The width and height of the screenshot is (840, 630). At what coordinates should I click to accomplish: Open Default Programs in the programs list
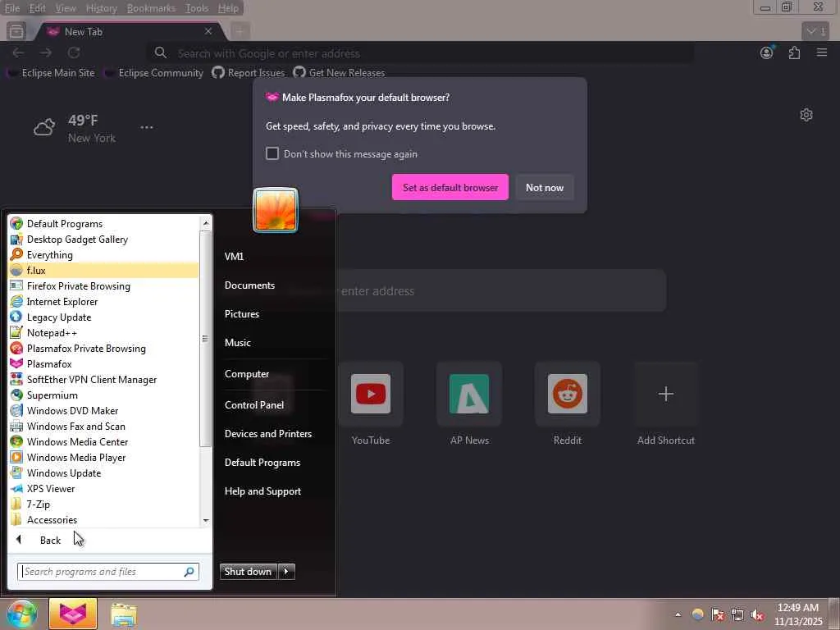pos(103,223)
